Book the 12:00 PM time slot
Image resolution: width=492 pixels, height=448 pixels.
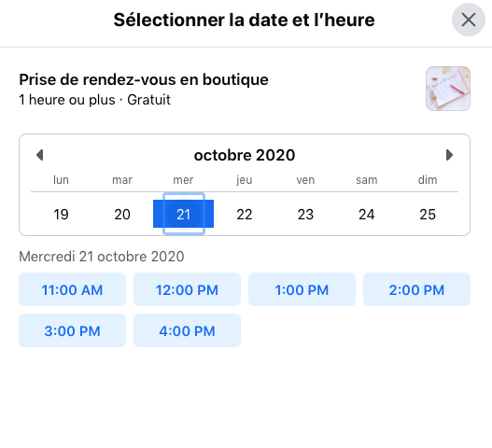pyautogui.click(x=187, y=289)
